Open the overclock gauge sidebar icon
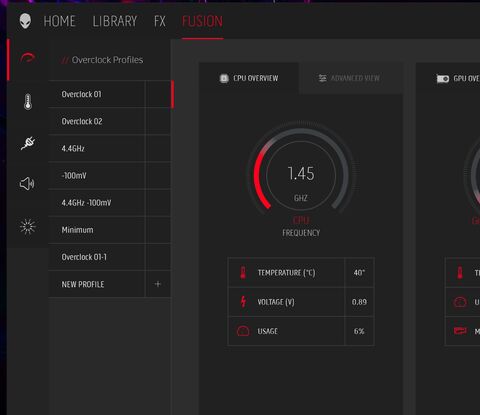Image resolution: width=480 pixels, height=415 pixels. click(x=27, y=58)
